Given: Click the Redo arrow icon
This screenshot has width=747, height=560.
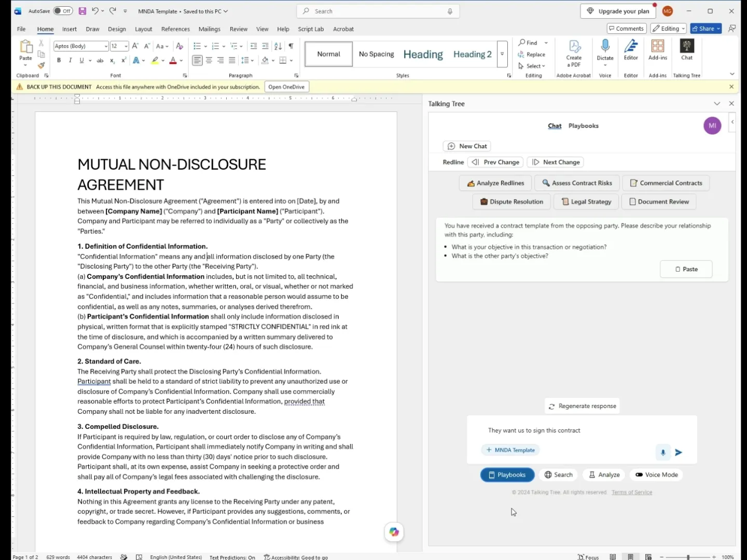Looking at the screenshot, I should tap(113, 11).
